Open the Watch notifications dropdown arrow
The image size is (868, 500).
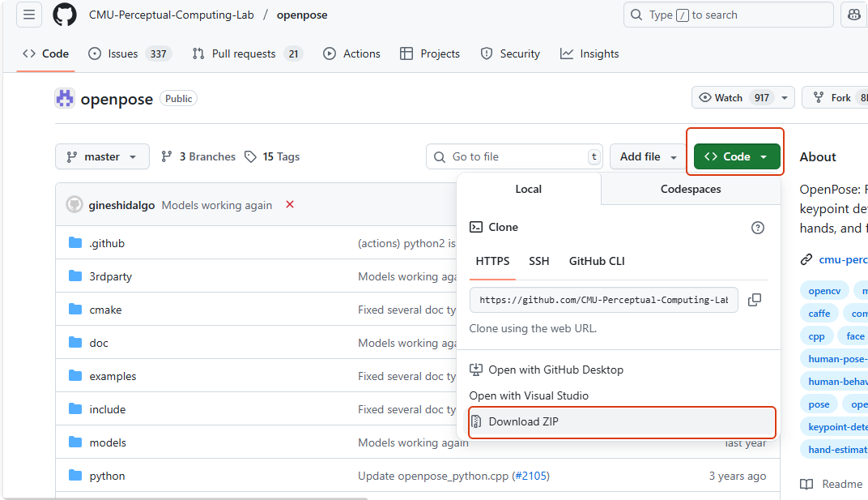[785, 98]
